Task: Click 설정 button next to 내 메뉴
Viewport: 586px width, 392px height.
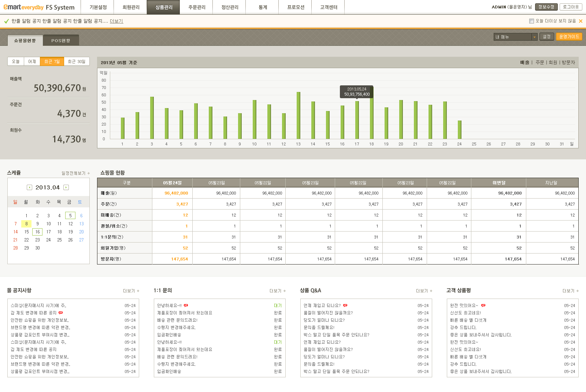Action: [x=546, y=37]
